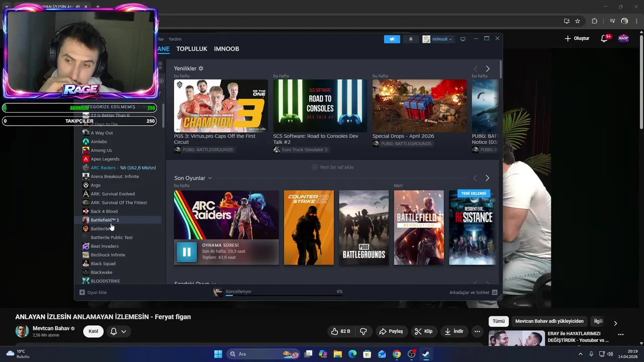
Task: Bookmark page with Chrome star icon
Action: tap(578, 21)
